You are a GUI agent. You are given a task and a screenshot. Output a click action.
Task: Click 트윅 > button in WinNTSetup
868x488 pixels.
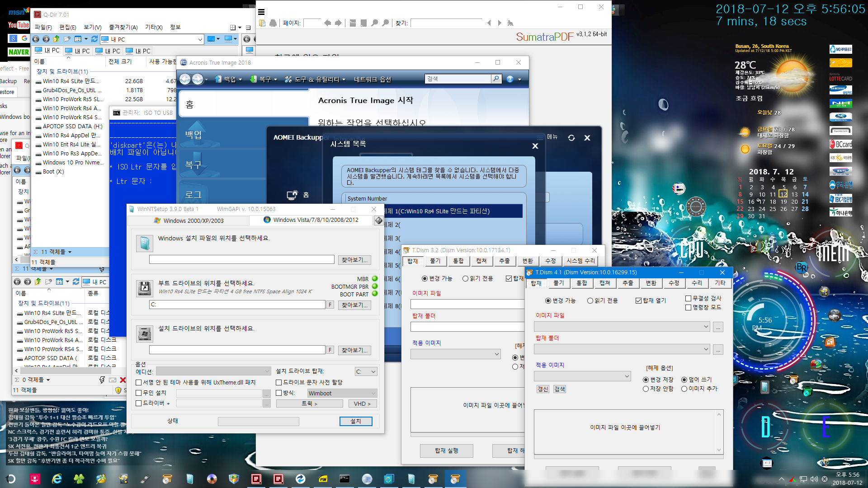click(x=309, y=404)
